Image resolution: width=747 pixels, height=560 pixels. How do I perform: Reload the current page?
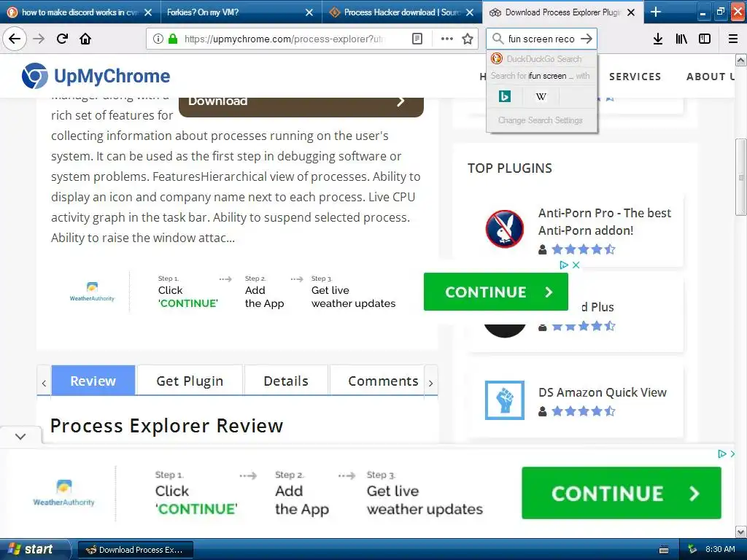pyautogui.click(x=62, y=39)
